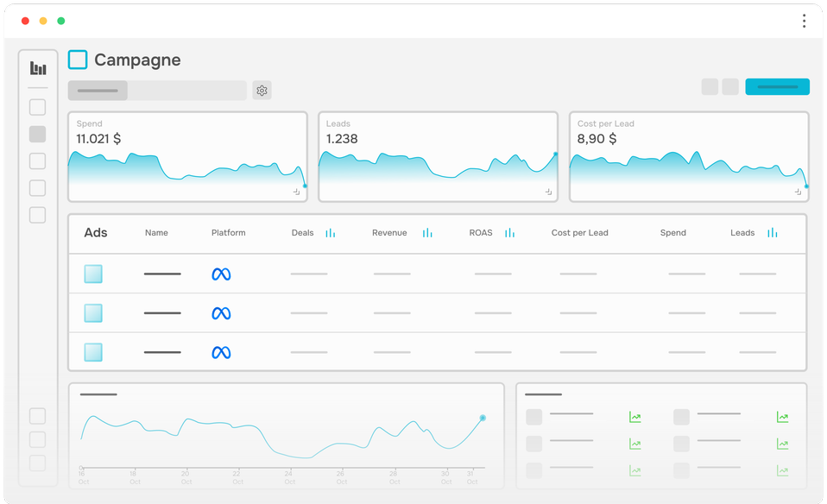Click the endpoint marker on the bottom timeline chart
Image resolution: width=827 pixels, height=504 pixels.
(483, 418)
